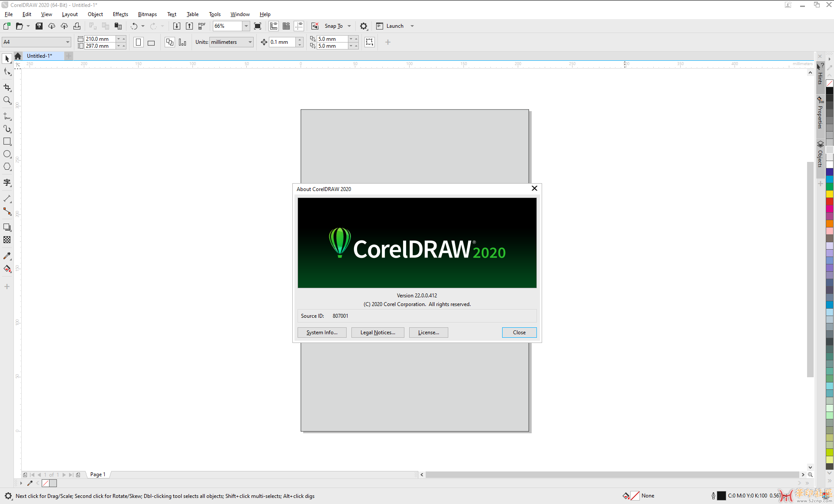Select the Artistic Media tool
Image resolution: width=834 pixels, height=504 pixels.
coord(7,129)
